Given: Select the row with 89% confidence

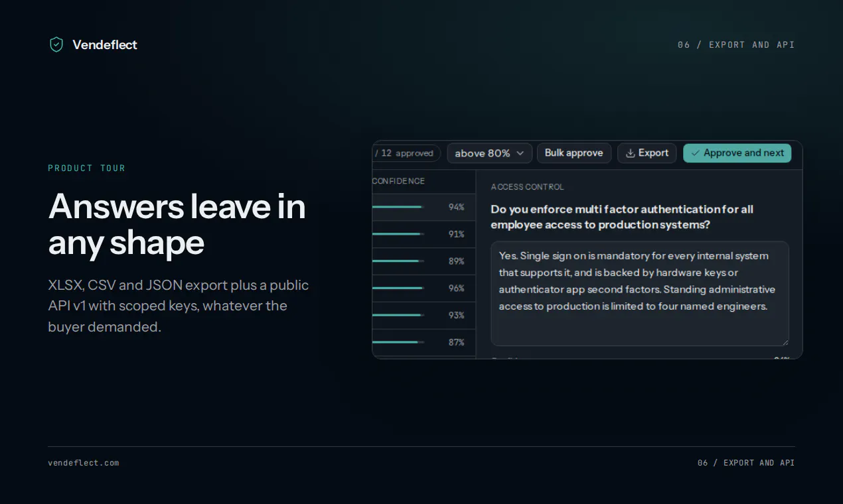Looking at the screenshot, I should 423,262.
